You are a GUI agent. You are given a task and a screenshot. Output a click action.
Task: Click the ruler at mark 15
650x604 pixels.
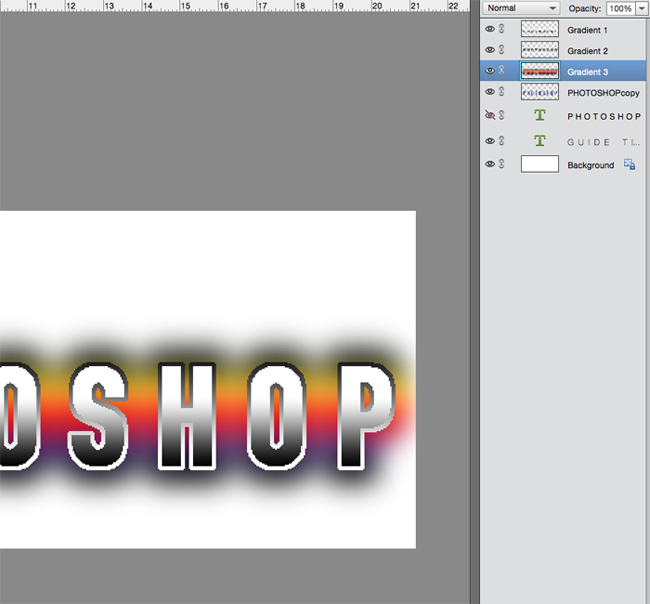pos(185,6)
